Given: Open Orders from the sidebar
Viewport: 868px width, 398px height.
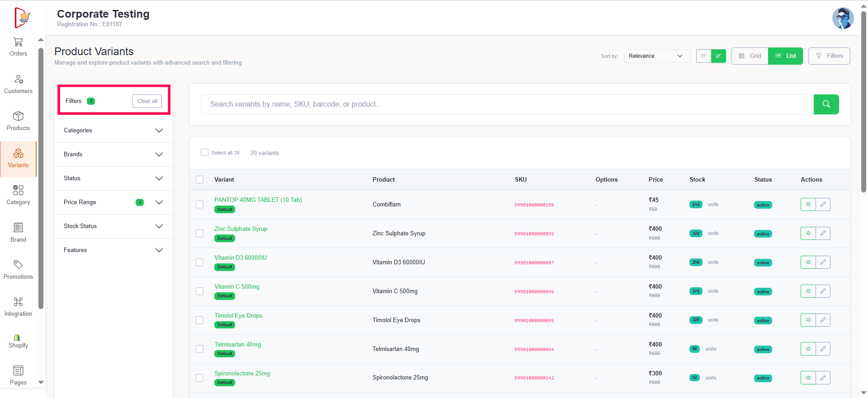Looking at the screenshot, I should tap(18, 47).
